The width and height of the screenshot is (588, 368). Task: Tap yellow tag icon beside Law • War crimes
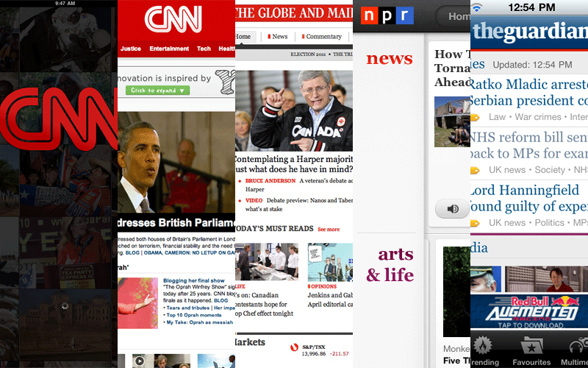click(475, 118)
